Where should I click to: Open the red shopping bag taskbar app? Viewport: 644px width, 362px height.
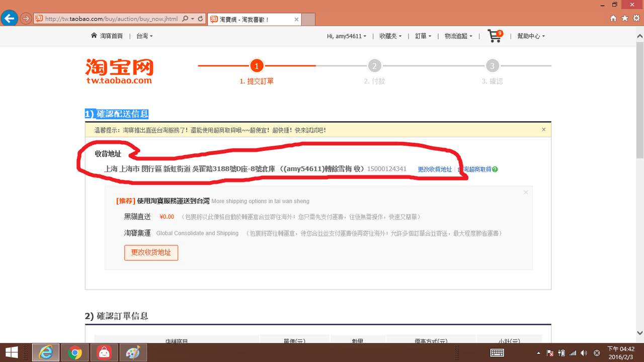[x=104, y=353]
